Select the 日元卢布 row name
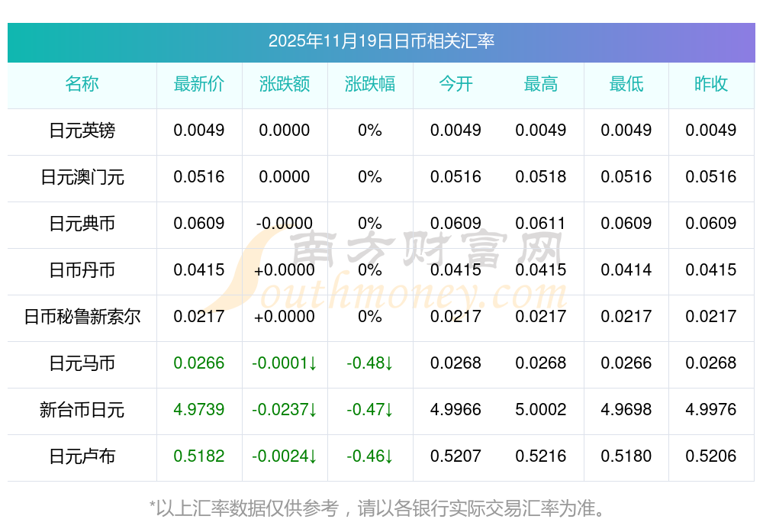Image resolution: width=763 pixels, height=532 pixels. click(x=82, y=456)
